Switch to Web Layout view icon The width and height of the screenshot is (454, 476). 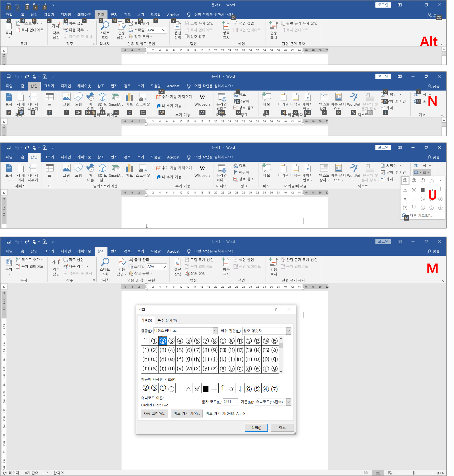(x=389, y=473)
